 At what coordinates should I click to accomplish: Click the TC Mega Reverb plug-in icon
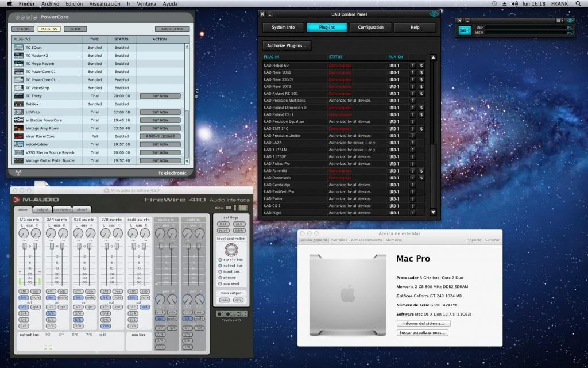(19, 64)
